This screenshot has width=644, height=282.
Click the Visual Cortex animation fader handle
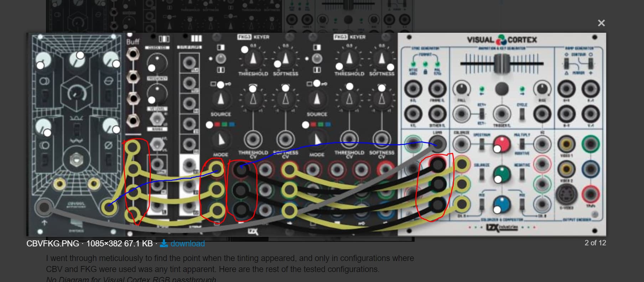tap(502, 64)
